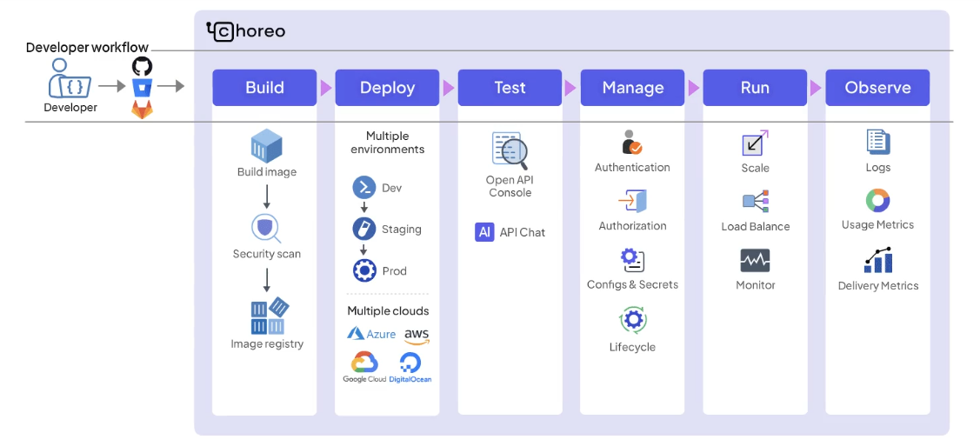
Task: Click the Security scan shield icon
Action: pyautogui.click(x=267, y=229)
